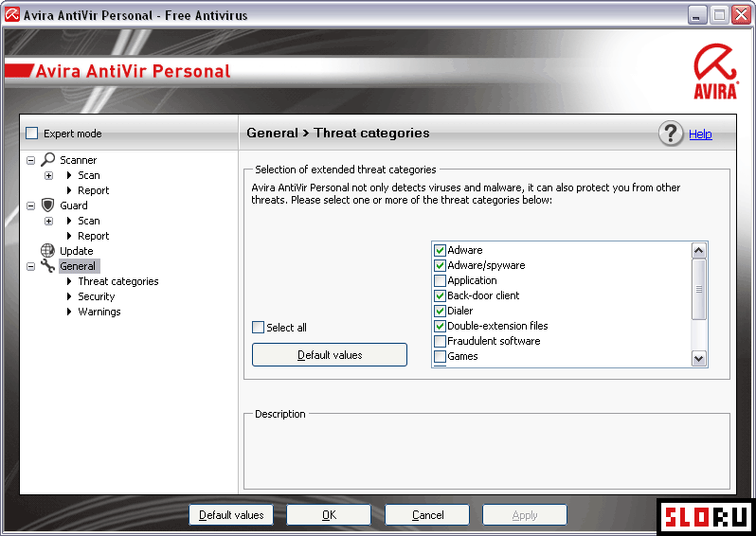Click the General wrench icon
Viewport: 756px width, 536px height.
[47, 265]
